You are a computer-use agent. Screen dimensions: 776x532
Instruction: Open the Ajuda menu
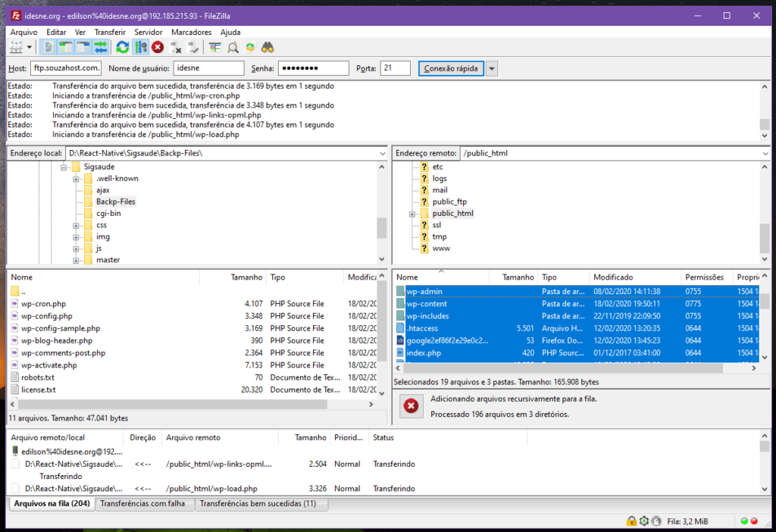[230, 32]
